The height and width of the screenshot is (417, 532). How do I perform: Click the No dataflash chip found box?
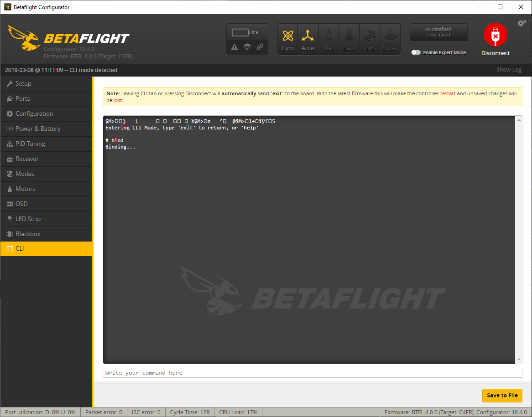(x=438, y=32)
